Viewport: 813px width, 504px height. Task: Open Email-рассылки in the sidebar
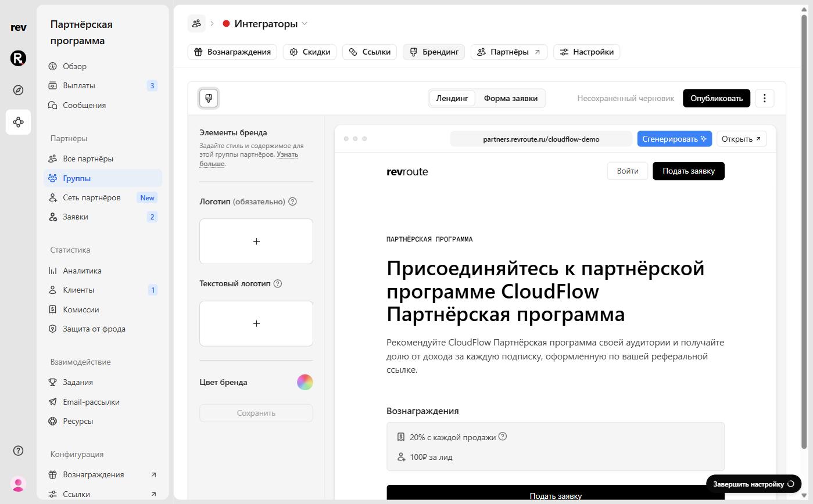[x=103, y=402]
